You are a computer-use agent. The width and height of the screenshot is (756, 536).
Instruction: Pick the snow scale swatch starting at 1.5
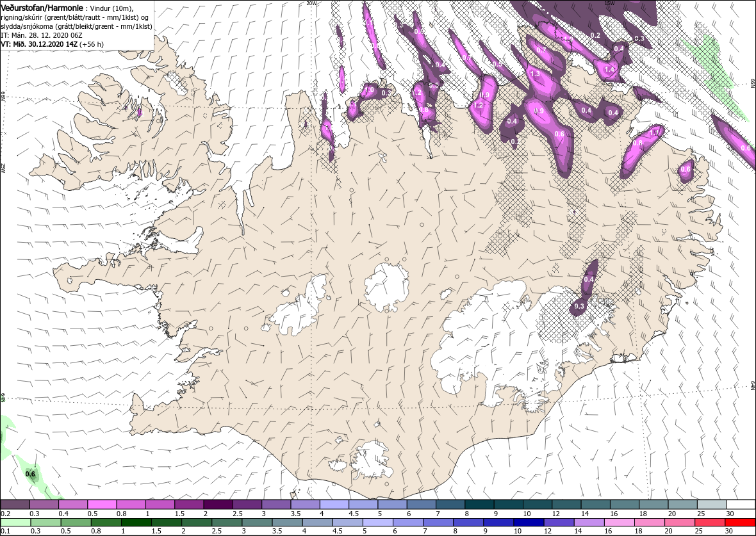pyautogui.click(x=189, y=505)
